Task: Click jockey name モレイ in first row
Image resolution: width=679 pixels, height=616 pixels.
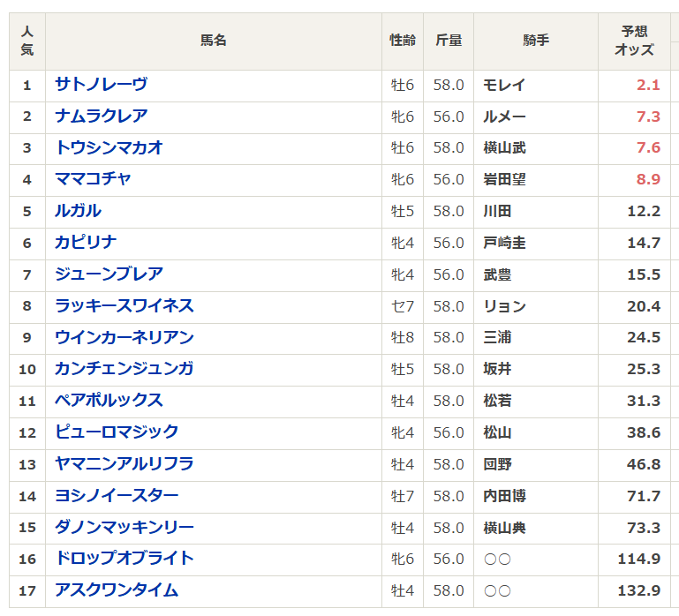Action: tap(504, 86)
